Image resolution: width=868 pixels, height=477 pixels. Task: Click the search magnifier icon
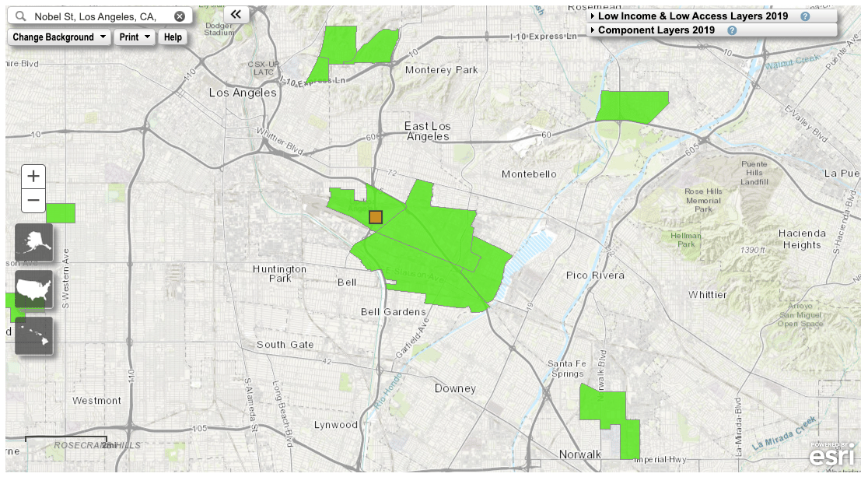[x=20, y=16]
